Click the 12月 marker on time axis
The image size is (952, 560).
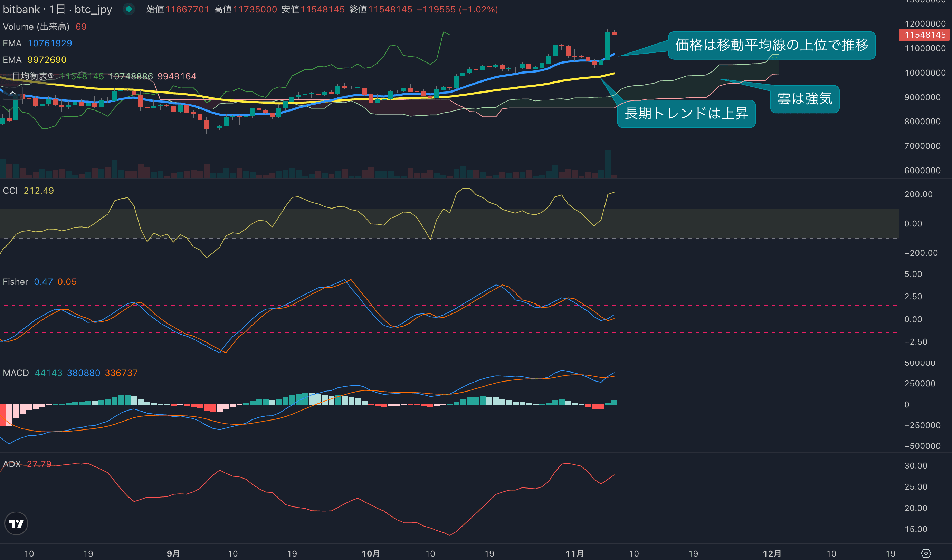click(772, 553)
